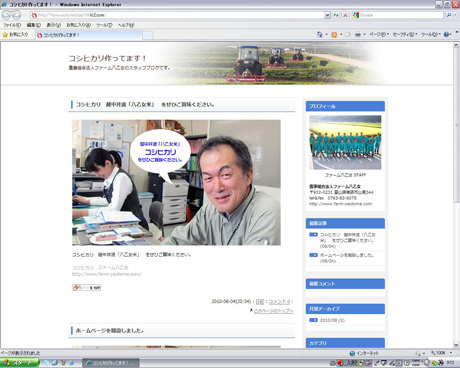Click the vertical scrollbar up arrow
Screen dimensions: 460x368
pos(456,44)
